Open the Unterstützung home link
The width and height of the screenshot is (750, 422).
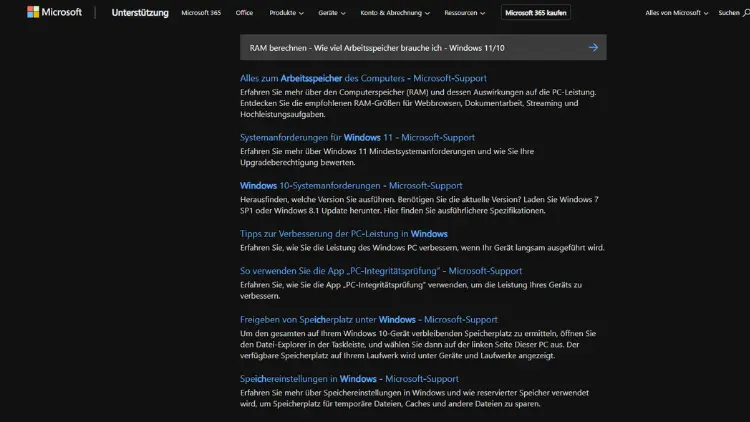point(140,13)
